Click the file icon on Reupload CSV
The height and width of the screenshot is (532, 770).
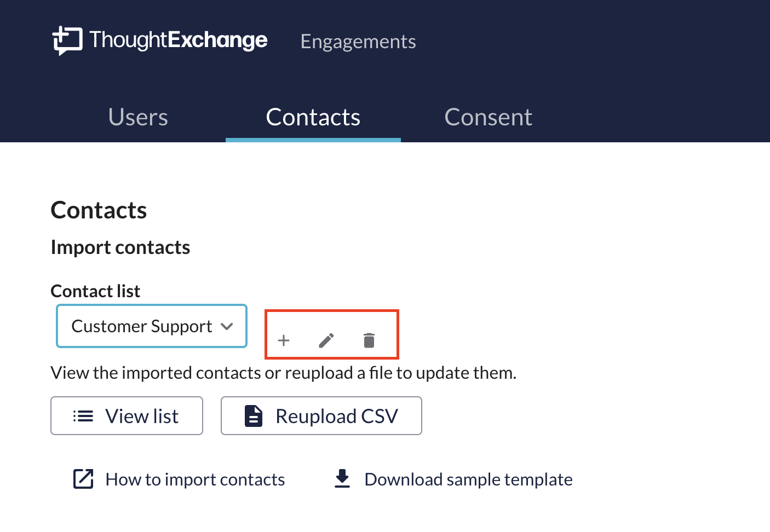pyautogui.click(x=254, y=416)
